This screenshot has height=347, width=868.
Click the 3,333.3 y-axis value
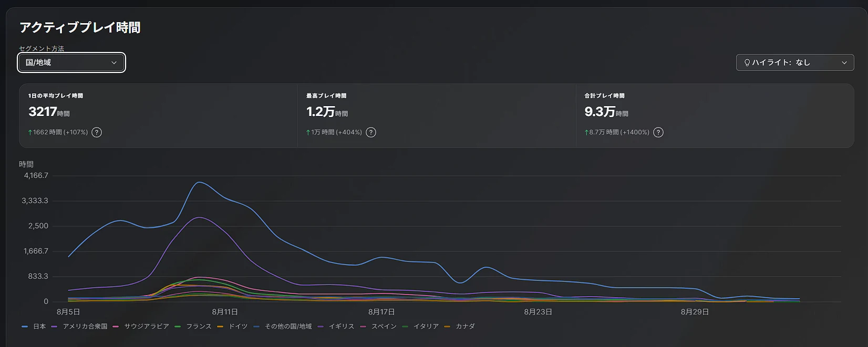35,201
